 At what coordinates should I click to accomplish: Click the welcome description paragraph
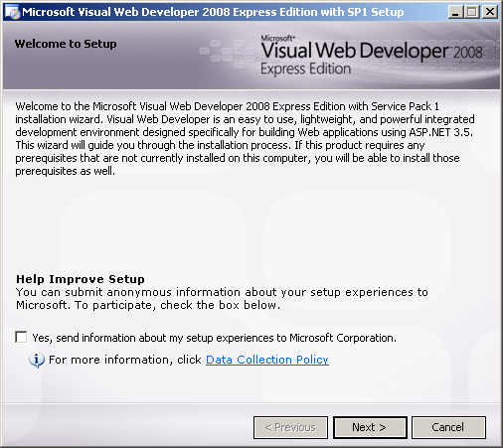click(x=245, y=138)
